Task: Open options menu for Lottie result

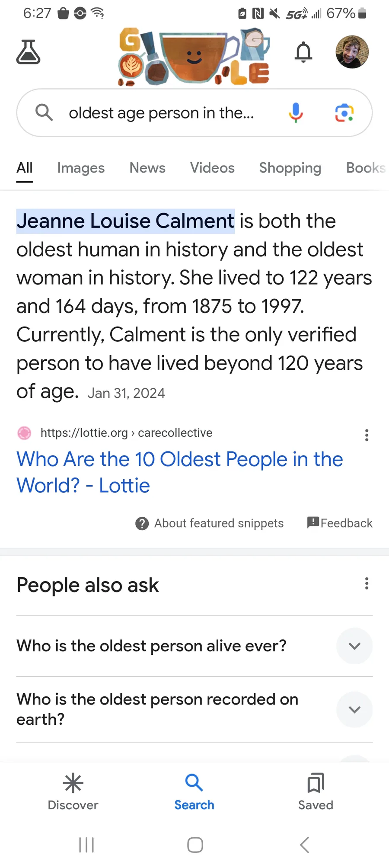Action: coord(367,435)
